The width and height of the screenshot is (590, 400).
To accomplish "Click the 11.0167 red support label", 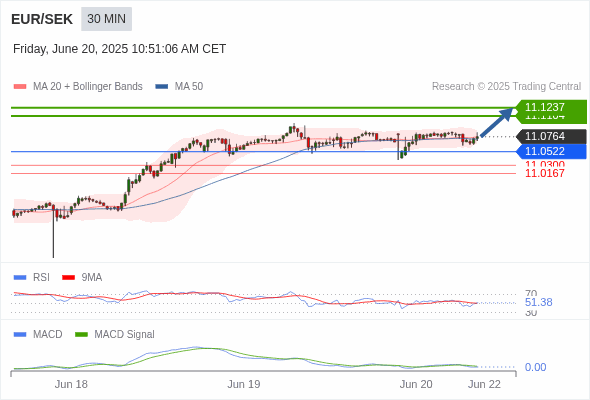I will 545,173.
